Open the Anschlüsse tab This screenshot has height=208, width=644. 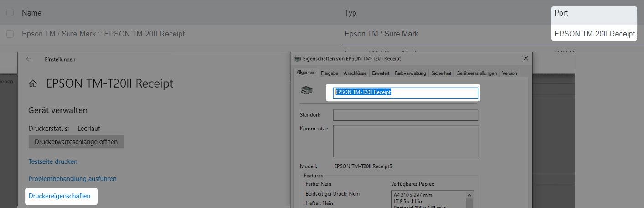[355, 73]
